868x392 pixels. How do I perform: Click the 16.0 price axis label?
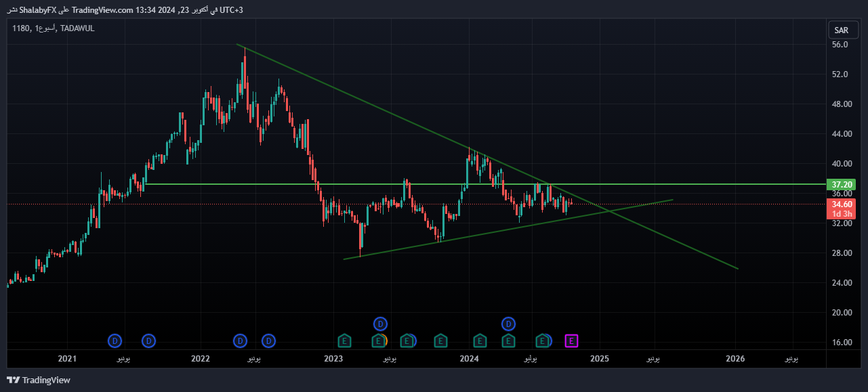(840, 343)
